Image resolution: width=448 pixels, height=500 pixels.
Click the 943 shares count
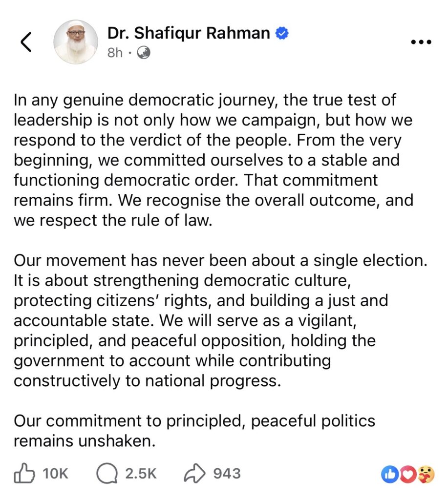pyautogui.click(x=227, y=473)
